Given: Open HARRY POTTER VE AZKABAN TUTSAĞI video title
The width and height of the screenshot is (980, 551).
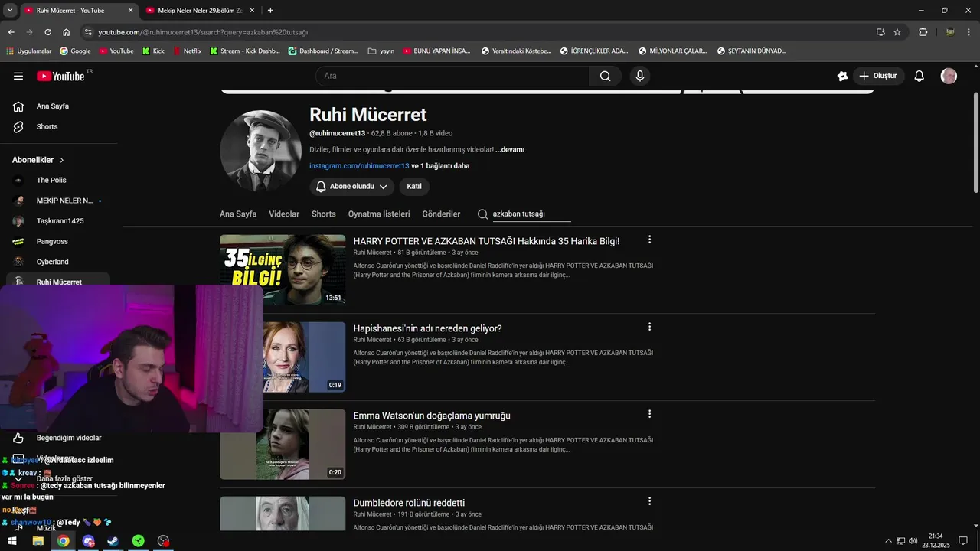Looking at the screenshot, I should pos(486,241).
